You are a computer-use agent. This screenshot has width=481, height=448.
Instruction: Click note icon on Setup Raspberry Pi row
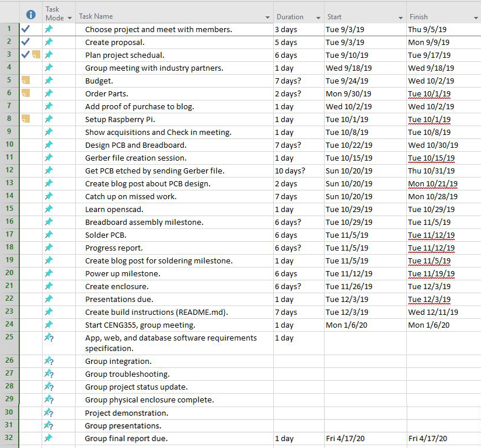pos(26,119)
